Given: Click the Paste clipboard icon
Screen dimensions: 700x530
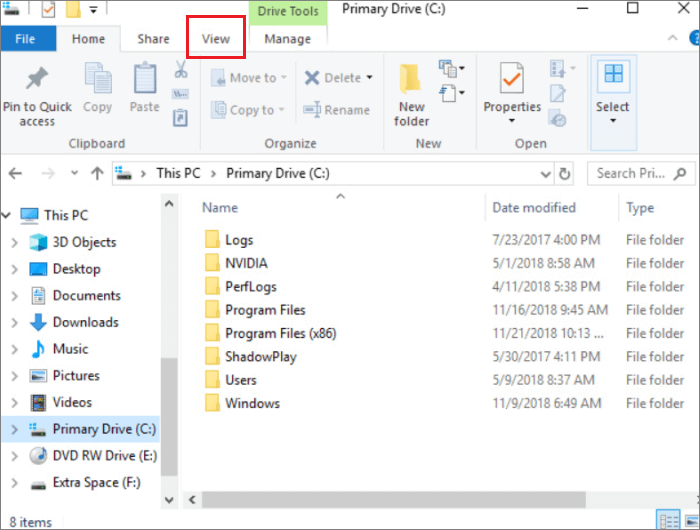Looking at the screenshot, I should click(145, 79).
